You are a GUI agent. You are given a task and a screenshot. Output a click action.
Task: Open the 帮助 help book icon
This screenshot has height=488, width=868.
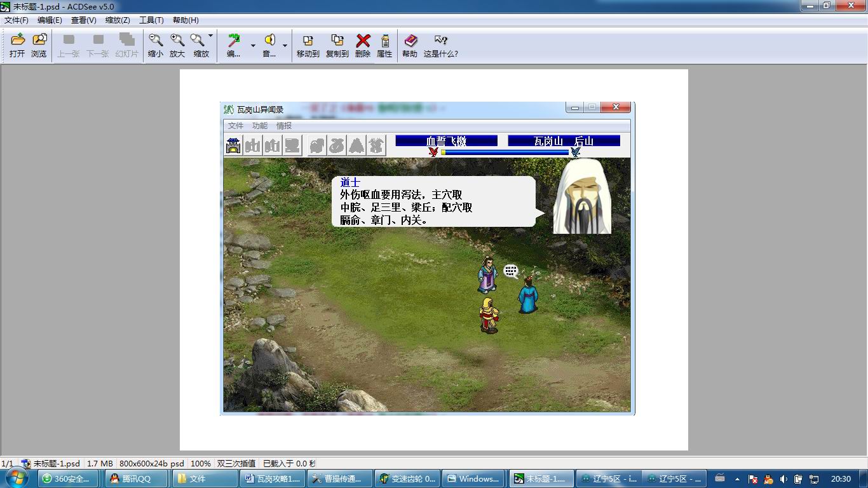(410, 46)
